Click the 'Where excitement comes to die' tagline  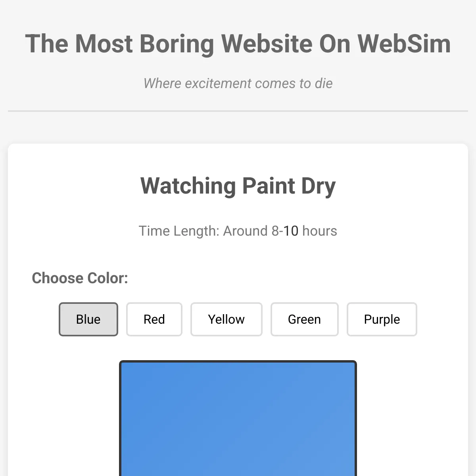point(238,83)
